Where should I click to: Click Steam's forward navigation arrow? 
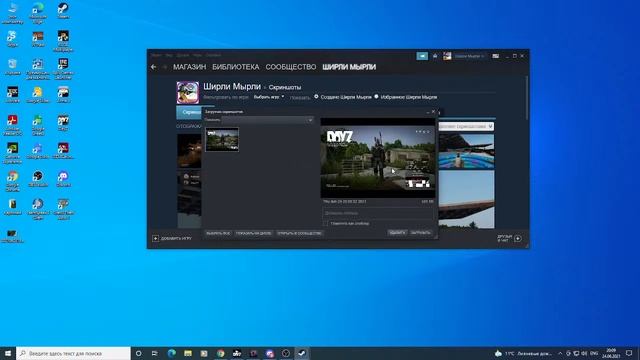click(x=165, y=67)
